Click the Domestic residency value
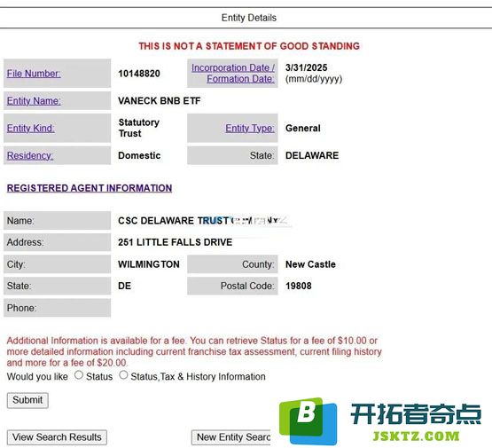Viewport: 492px width, 448px height. pyautogui.click(x=139, y=155)
